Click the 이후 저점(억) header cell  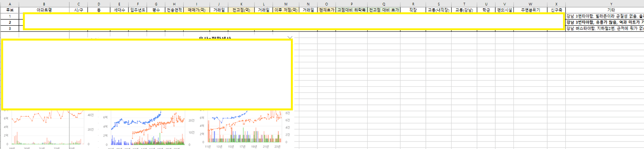pyautogui.click(x=286, y=10)
